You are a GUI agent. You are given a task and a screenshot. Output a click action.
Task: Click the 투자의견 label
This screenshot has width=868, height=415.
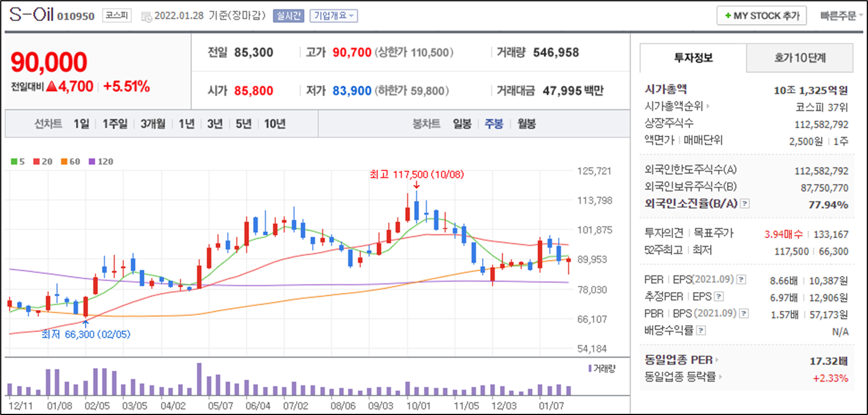pyautogui.click(x=664, y=234)
